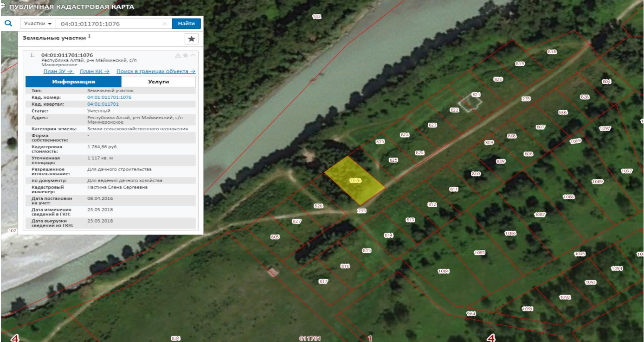Click the magnifying glass search icon
Screen dimensions: 644x342
tap(8, 23)
